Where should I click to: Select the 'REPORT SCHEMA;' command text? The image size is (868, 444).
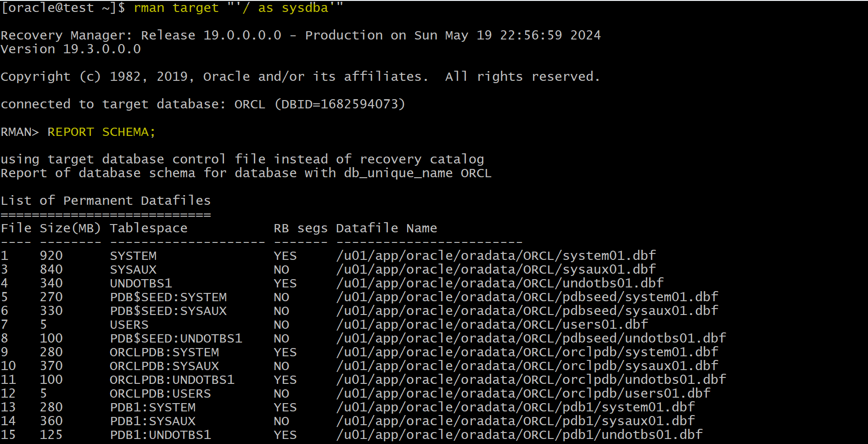pyautogui.click(x=101, y=132)
